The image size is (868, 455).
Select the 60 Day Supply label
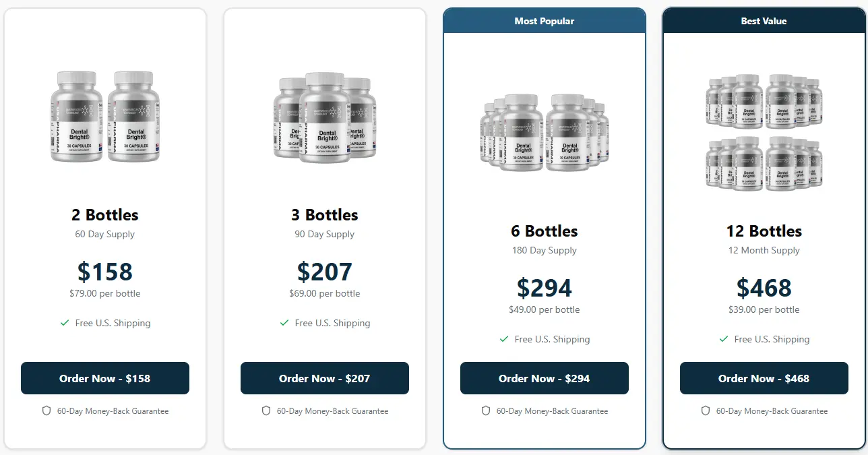tap(104, 234)
